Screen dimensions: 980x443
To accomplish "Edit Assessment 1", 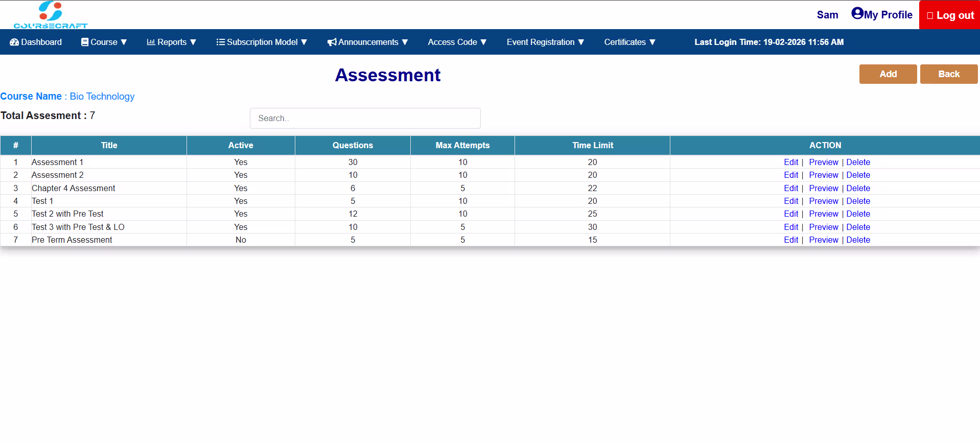I will coord(791,162).
